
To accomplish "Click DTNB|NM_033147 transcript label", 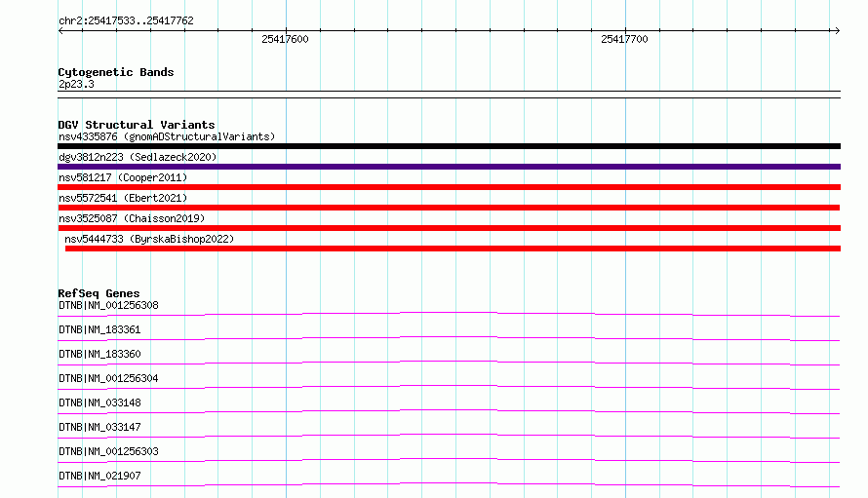I will click(99, 427).
